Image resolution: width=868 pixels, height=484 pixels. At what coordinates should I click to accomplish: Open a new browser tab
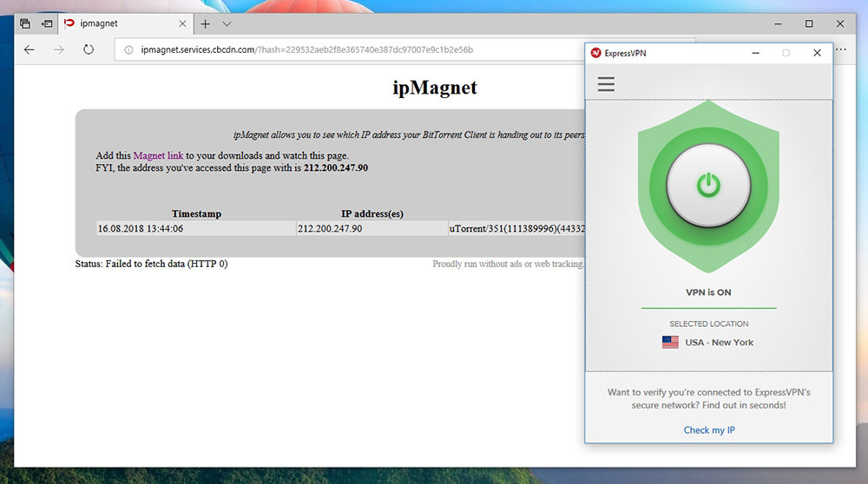pyautogui.click(x=206, y=23)
